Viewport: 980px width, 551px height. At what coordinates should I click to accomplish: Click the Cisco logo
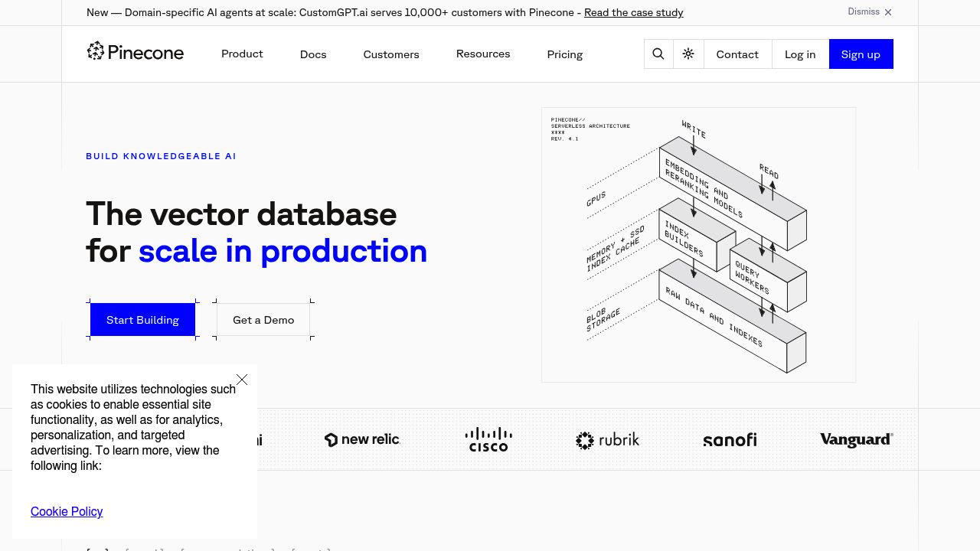pos(488,439)
